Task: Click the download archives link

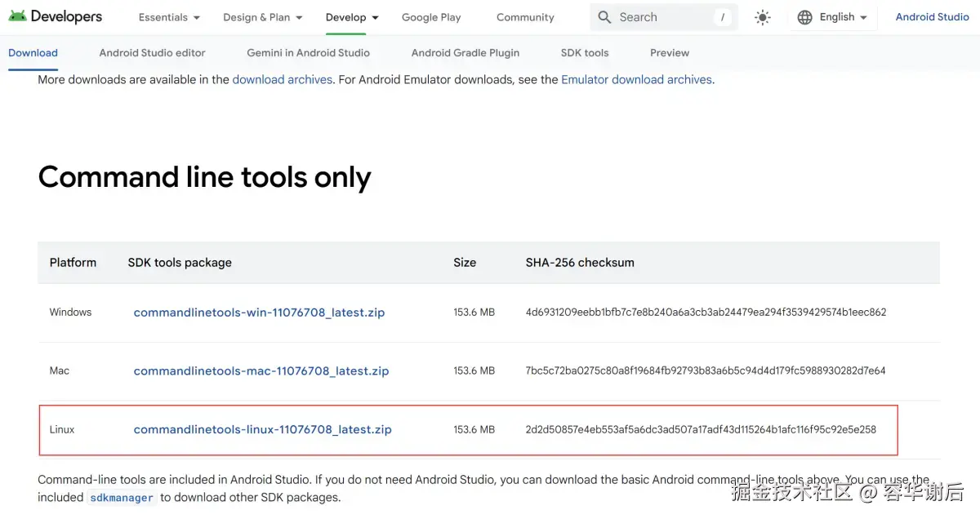Action: coord(283,80)
